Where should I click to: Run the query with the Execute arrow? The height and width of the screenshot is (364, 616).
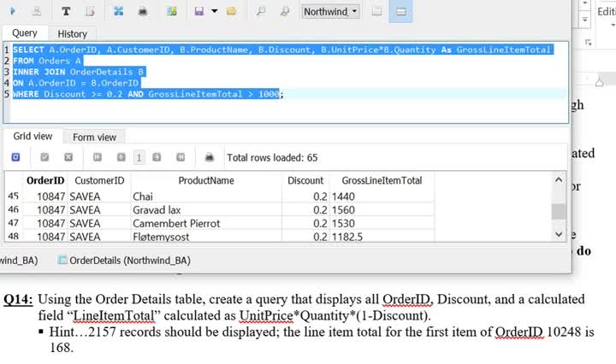13,11
